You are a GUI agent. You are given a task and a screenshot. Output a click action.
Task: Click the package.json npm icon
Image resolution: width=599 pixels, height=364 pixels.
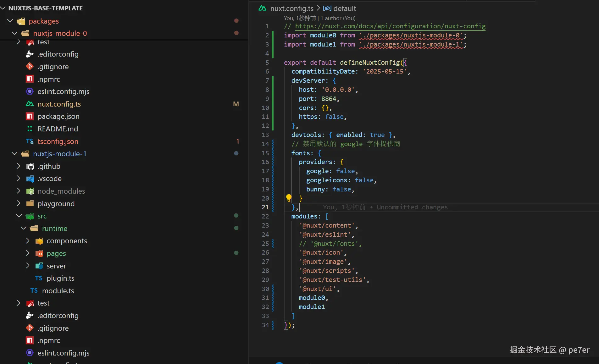pos(30,116)
